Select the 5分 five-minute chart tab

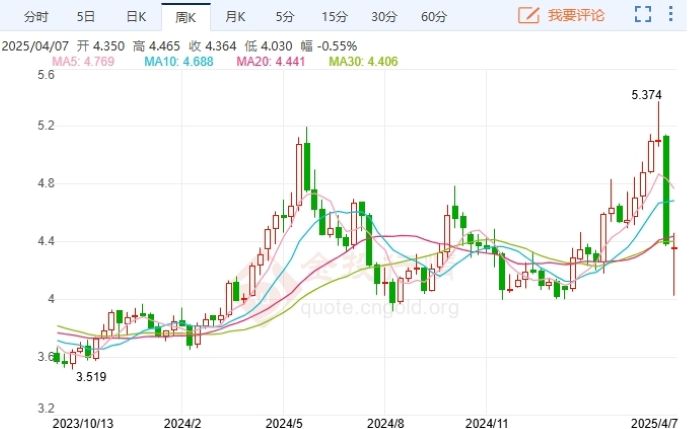pyautogui.click(x=284, y=16)
